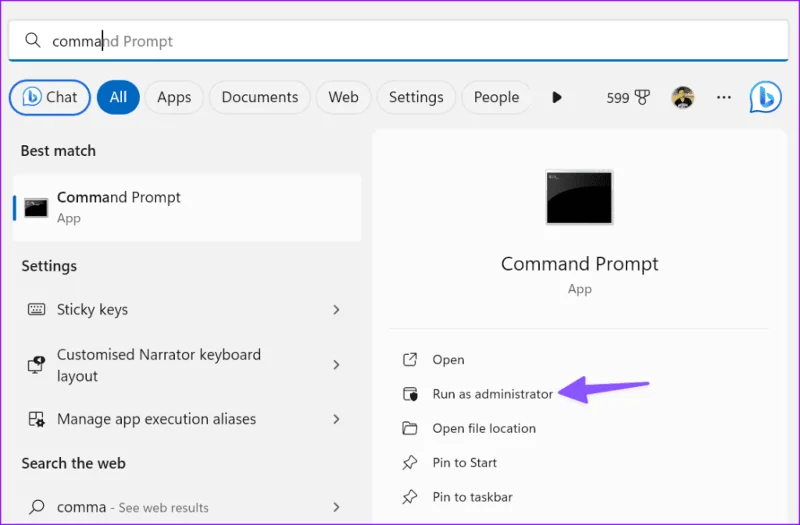Expand the comma web result chevron

click(x=336, y=507)
